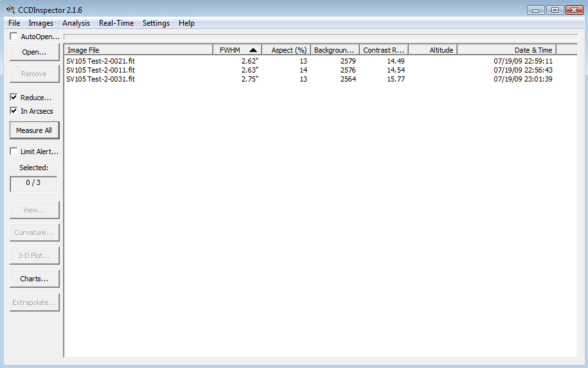Click the View... button

pyautogui.click(x=35, y=210)
